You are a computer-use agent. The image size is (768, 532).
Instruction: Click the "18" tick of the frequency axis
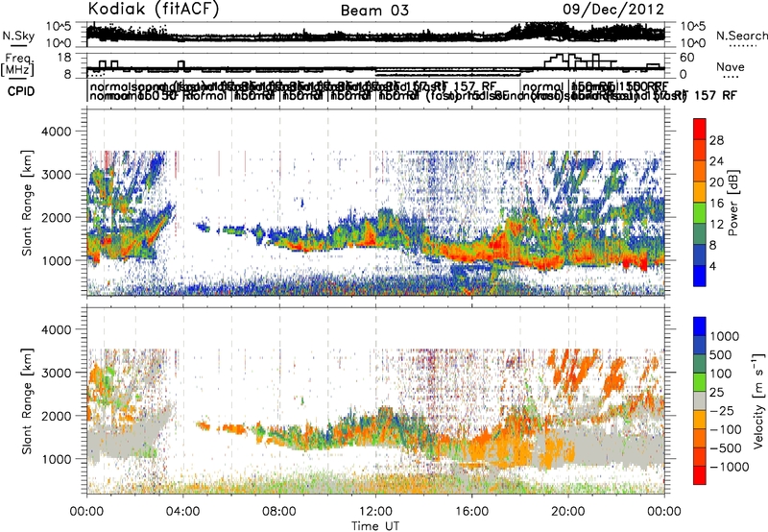pyautogui.click(x=64, y=58)
